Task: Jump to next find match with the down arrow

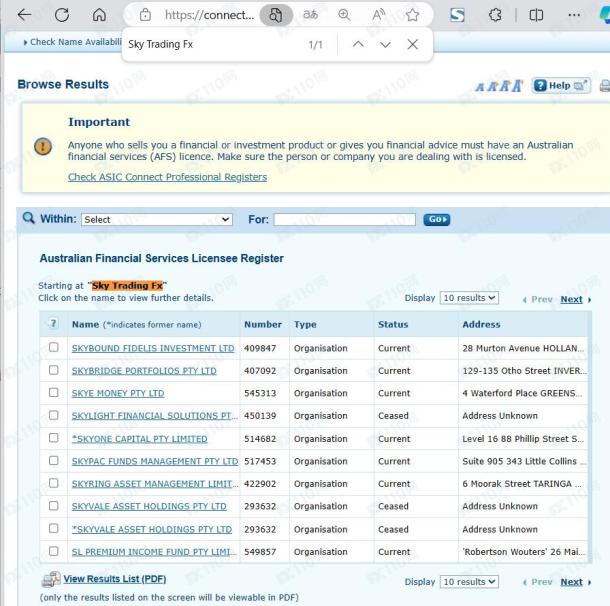Action: click(385, 44)
